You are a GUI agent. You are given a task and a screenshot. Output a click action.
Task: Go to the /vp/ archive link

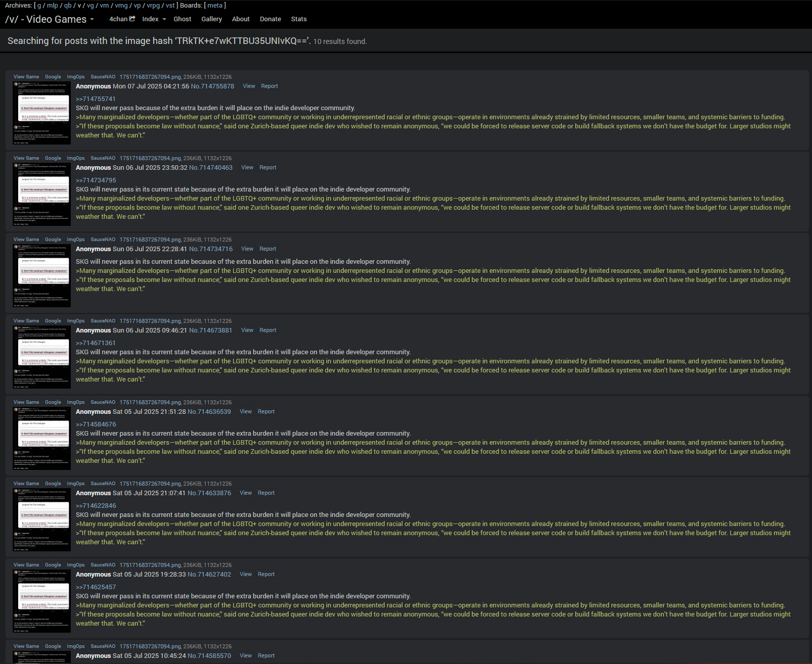coord(137,6)
